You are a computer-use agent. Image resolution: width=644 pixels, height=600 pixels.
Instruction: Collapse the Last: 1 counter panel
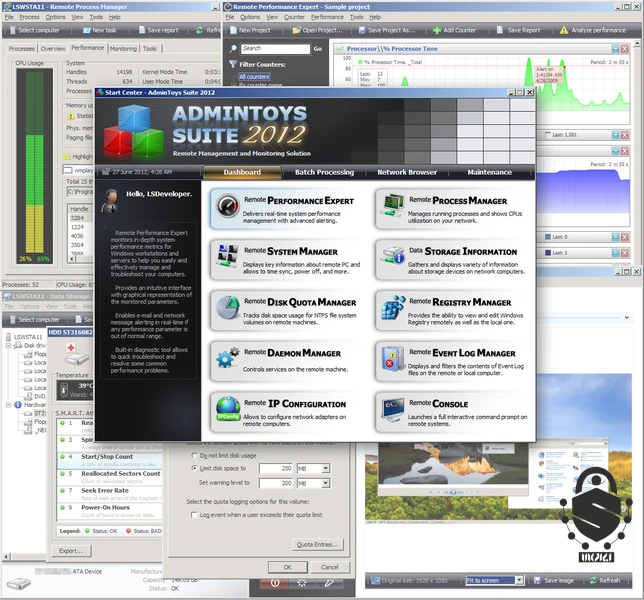[x=615, y=253]
